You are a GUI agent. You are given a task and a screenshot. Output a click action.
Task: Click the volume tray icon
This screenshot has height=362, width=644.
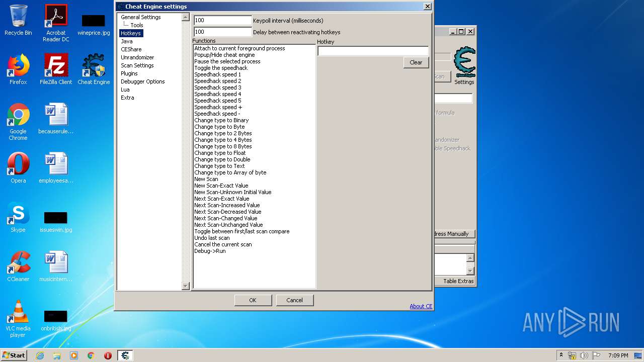(x=584, y=355)
